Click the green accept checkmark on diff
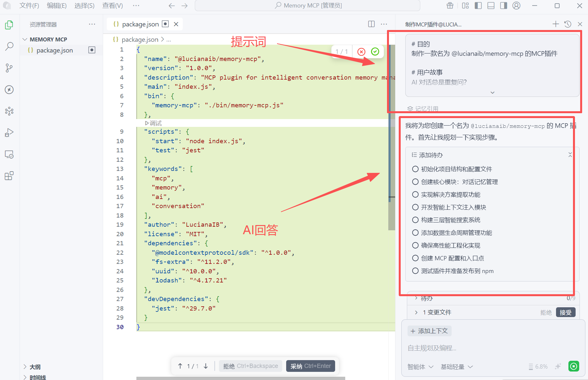The height and width of the screenshot is (380, 588). (x=375, y=52)
